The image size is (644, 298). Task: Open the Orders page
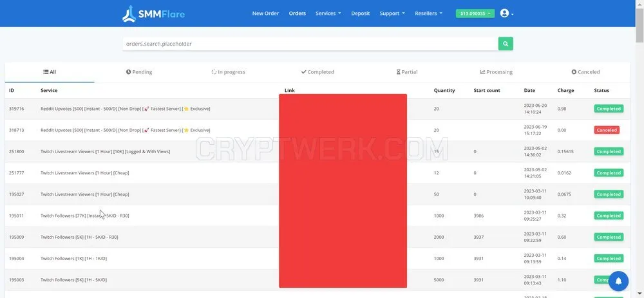click(x=297, y=14)
